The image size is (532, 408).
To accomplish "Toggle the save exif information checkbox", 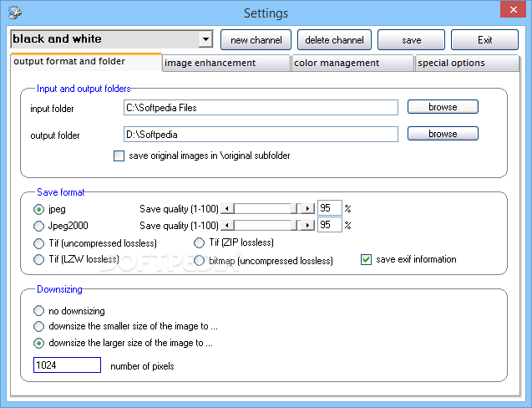I will (x=366, y=259).
